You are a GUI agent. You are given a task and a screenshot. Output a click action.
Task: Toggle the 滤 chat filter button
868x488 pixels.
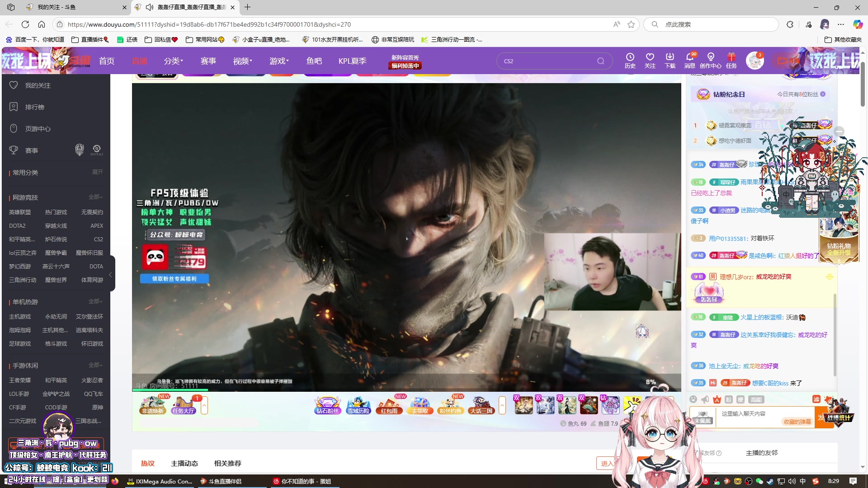[x=816, y=399]
